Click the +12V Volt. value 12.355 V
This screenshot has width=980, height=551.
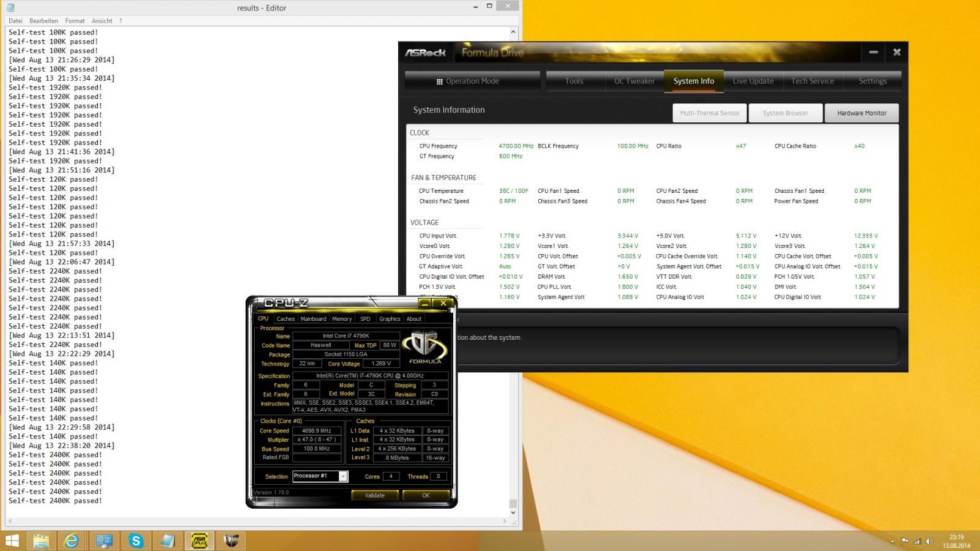click(865, 236)
